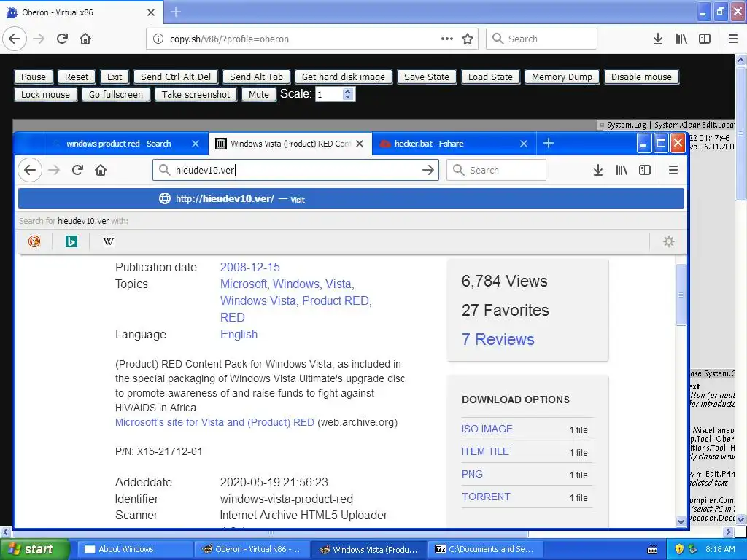Bookmark copy.sh page with star icon
Image resolution: width=747 pixels, height=560 pixels.
(468, 39)
